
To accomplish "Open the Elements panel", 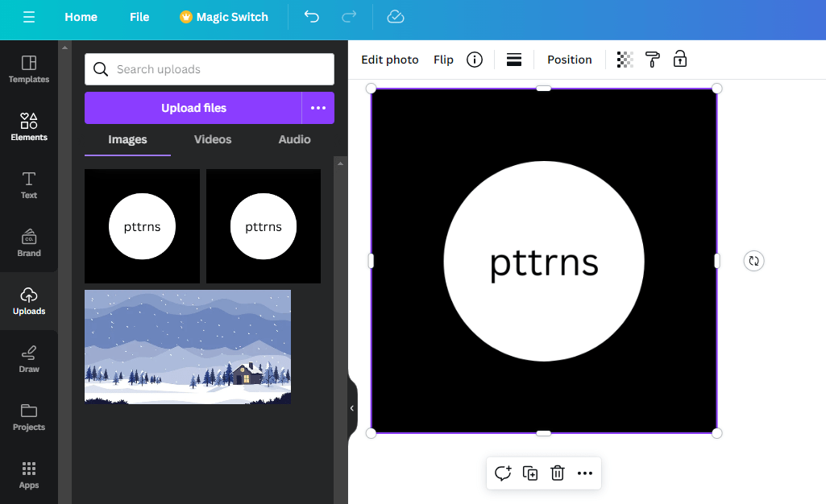I will [29, 126].
